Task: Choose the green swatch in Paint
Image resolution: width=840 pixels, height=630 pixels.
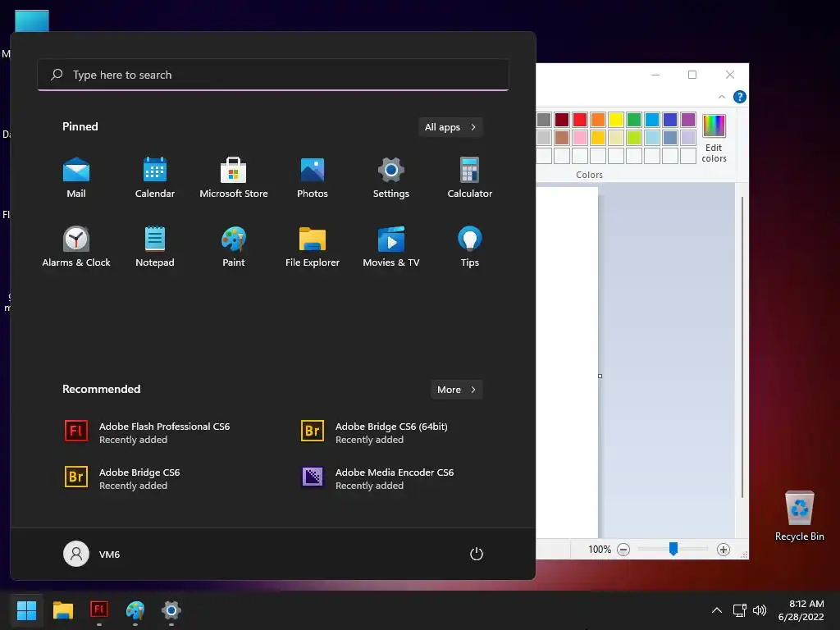Action: click(x=634, y=120)
